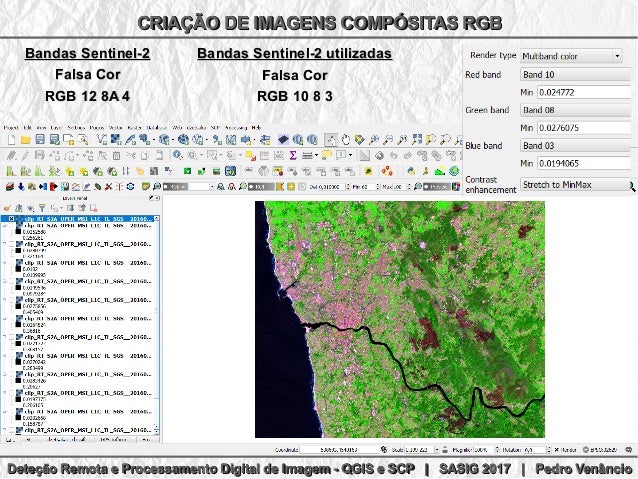Image resolution: width=638 pixels, height=479 pixels.
Task: Click Save As project icon
Action: click(54, 140)
